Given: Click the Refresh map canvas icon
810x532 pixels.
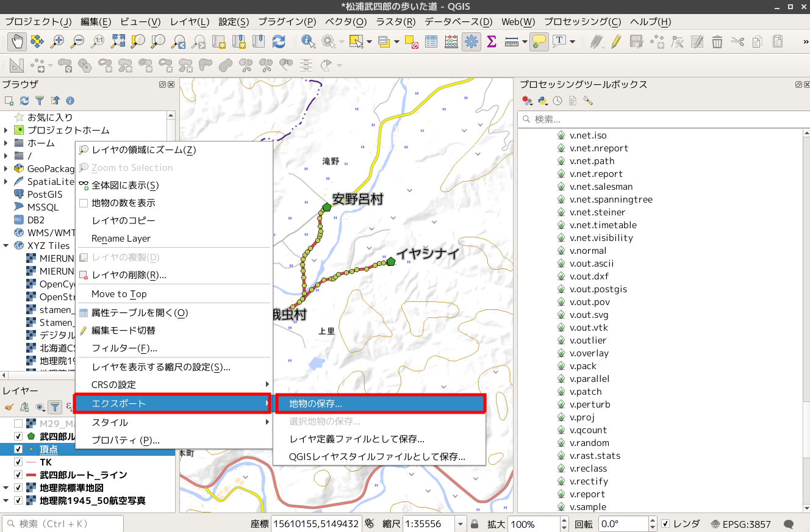Looking at the screenshot, I should click(279, 41).
